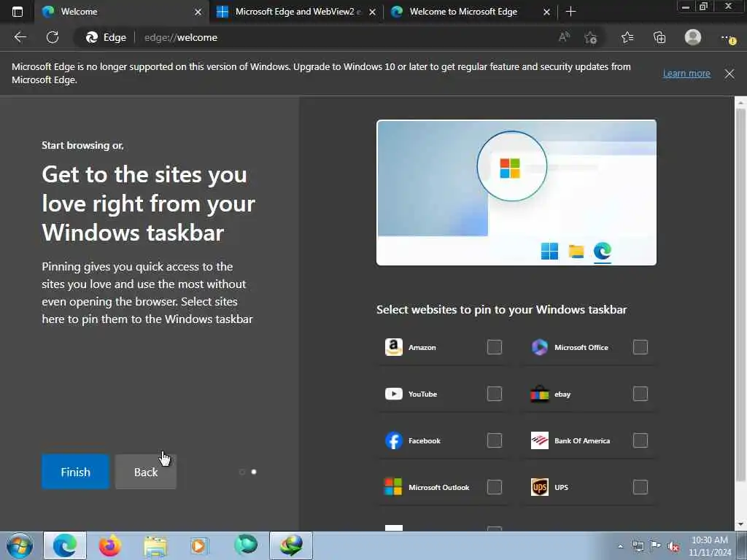Close the Welcome tab
The image size is (747, 560).
click(198, 12)
